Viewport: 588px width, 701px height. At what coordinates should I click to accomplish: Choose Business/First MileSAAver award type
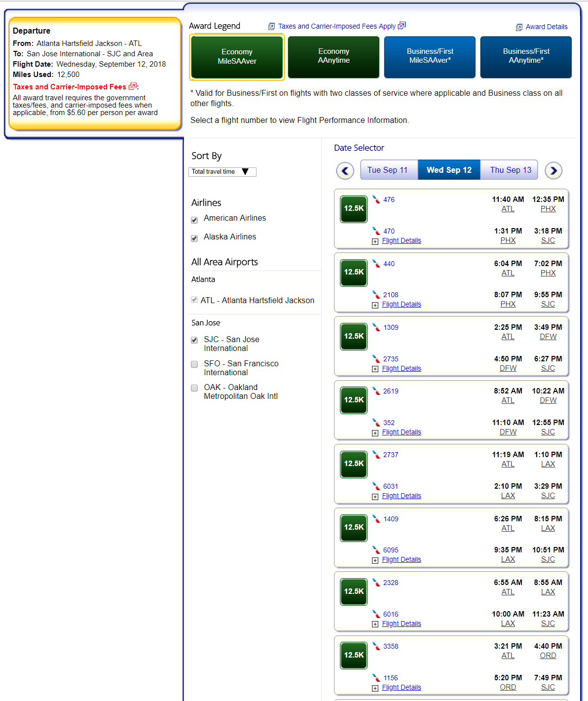(x=430, y=57)
